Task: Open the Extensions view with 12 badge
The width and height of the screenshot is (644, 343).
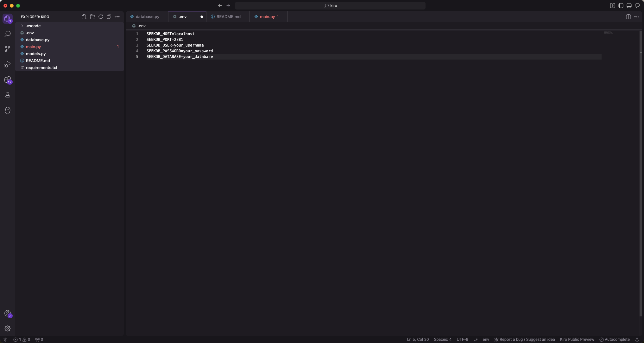Action: tap(8, 80)
